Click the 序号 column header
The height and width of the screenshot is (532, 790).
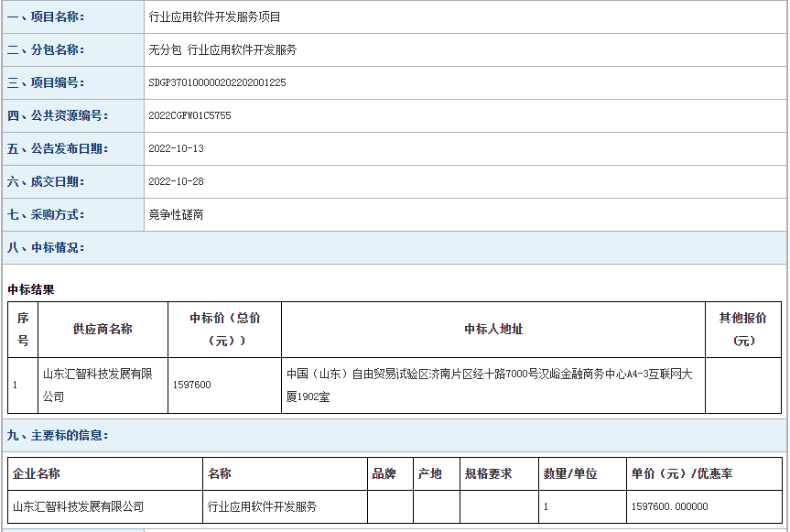pyautogui.click(x=23, y=330)
